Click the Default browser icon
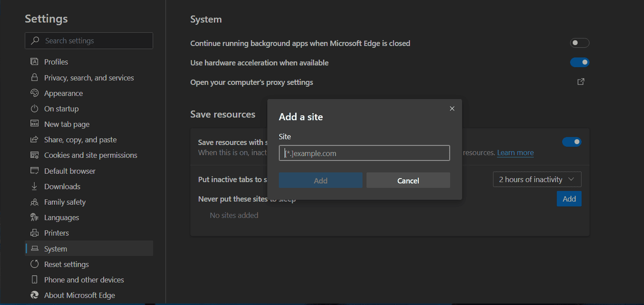644x305 pixels. (35, 171)
